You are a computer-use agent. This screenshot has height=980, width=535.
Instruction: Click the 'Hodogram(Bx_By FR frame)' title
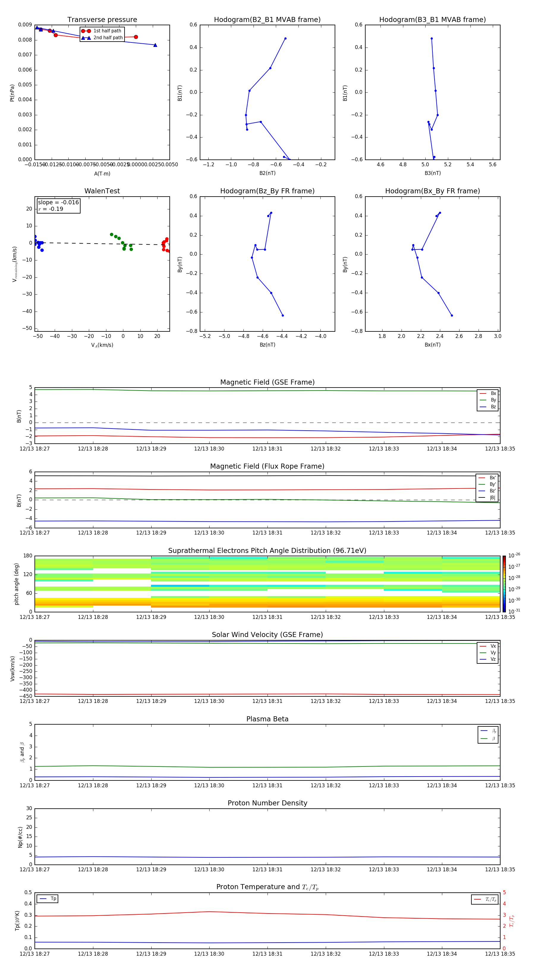[x=432, y=191]
